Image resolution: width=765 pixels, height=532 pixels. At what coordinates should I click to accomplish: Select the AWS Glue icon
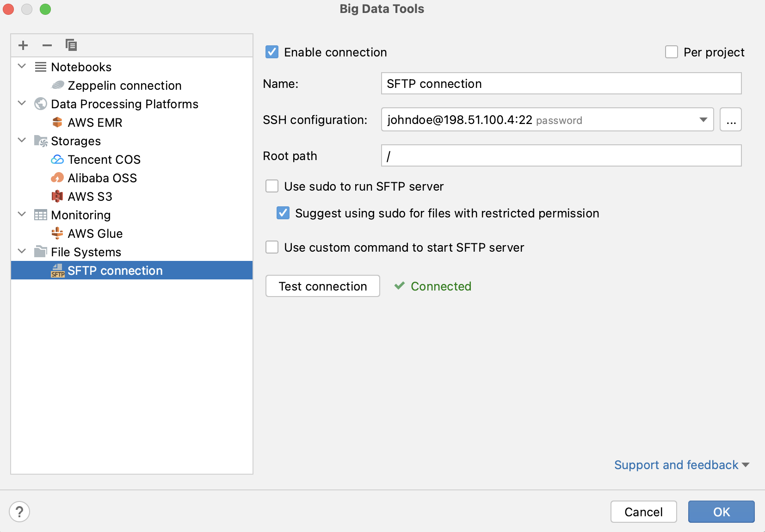coord(57,233)
